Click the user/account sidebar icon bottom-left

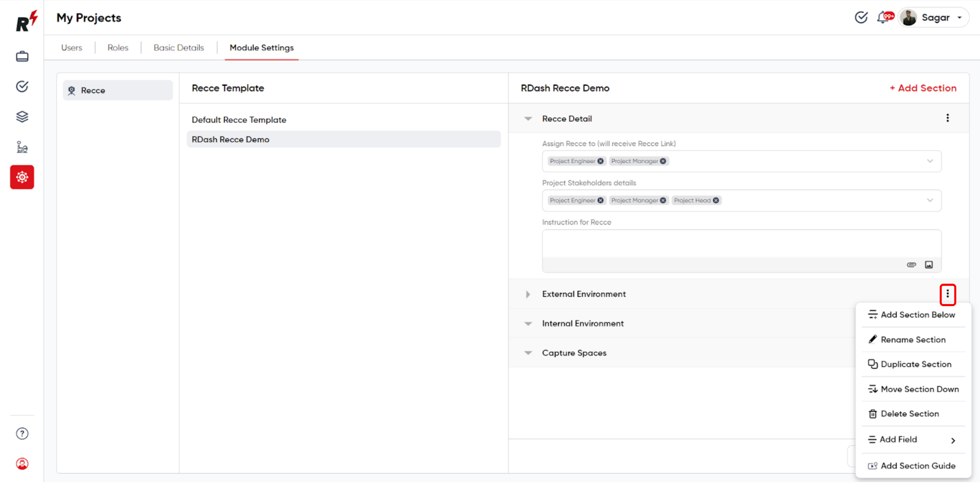click(x=22, y=464)
